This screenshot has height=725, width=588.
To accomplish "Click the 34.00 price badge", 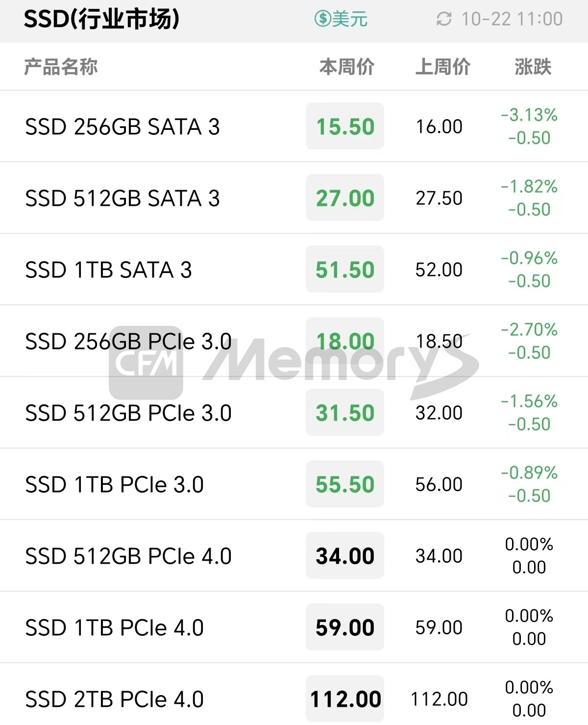I will point(345,555).
